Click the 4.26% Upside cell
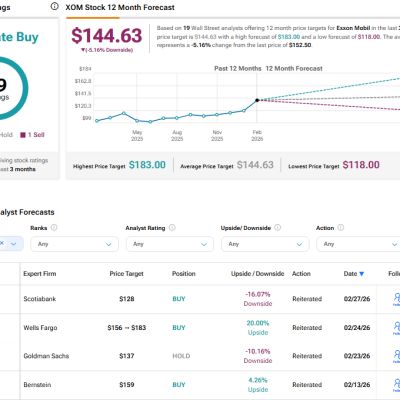 [258, 385]
